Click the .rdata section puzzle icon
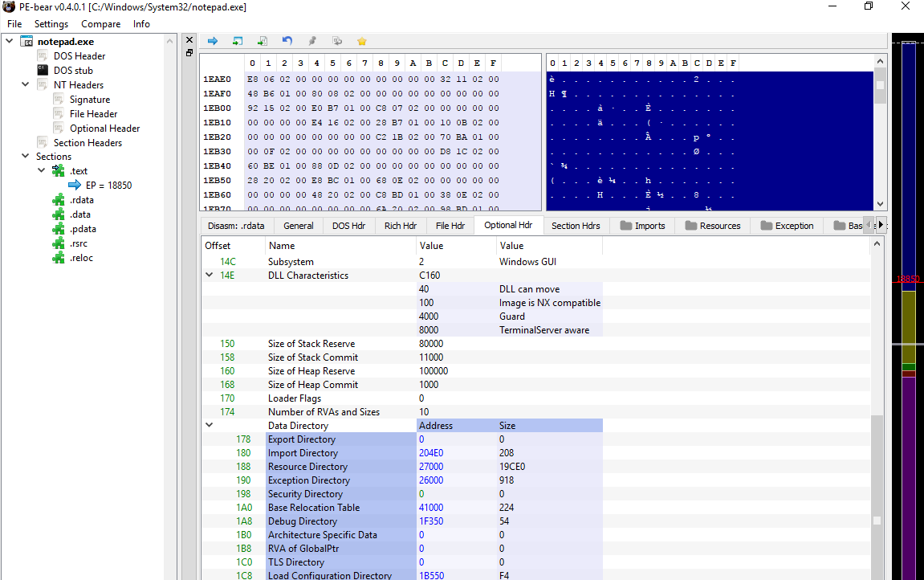The width and height of the screenshot is (924, 580). pos(58,200)
